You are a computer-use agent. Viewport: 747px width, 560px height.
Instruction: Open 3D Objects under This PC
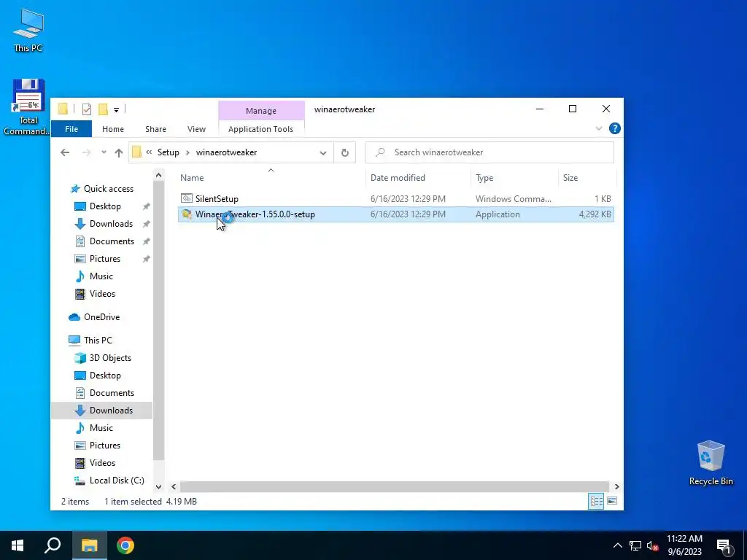pyautogui.click(x=110, y=358)
